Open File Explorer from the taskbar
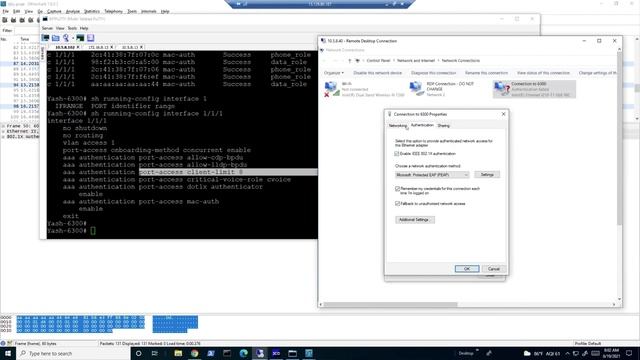The height and width of the screenshot is (360, 640). [178, 353]
